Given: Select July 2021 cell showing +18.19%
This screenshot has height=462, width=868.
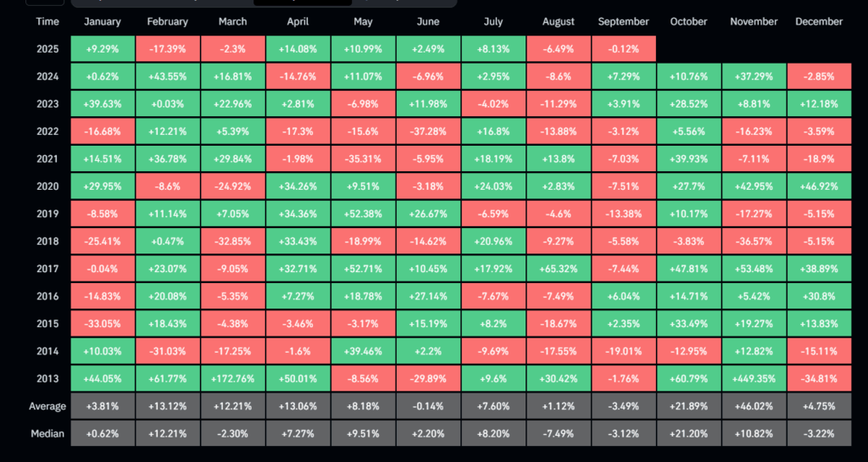Looking at the screenshot, I should 493,158.
